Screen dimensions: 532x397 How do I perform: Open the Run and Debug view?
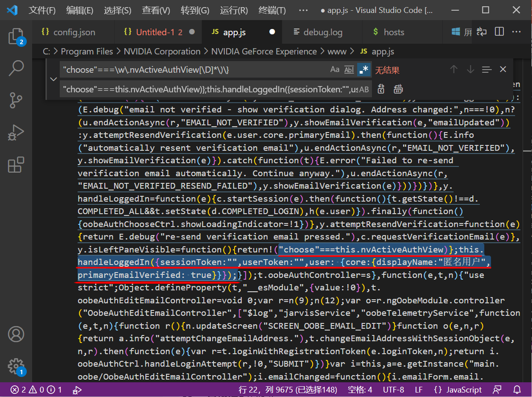(x=16, y=132)
